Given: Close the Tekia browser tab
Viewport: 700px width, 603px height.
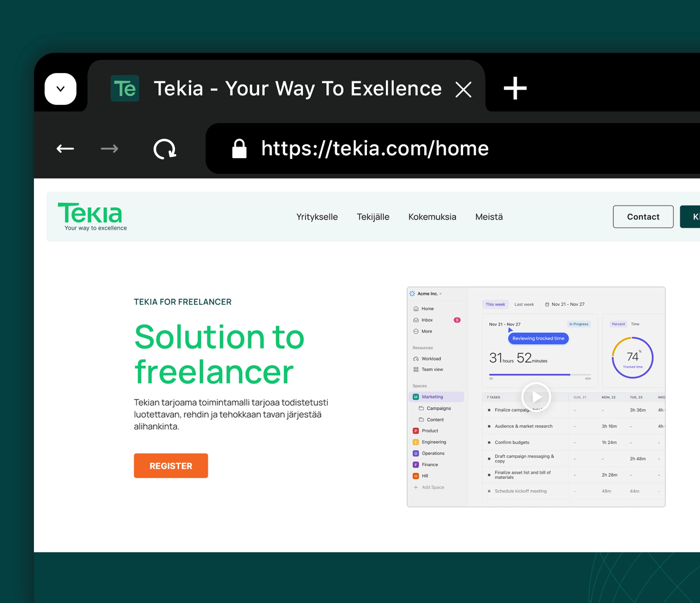Looking at the screenshot, I should (463, 90).
